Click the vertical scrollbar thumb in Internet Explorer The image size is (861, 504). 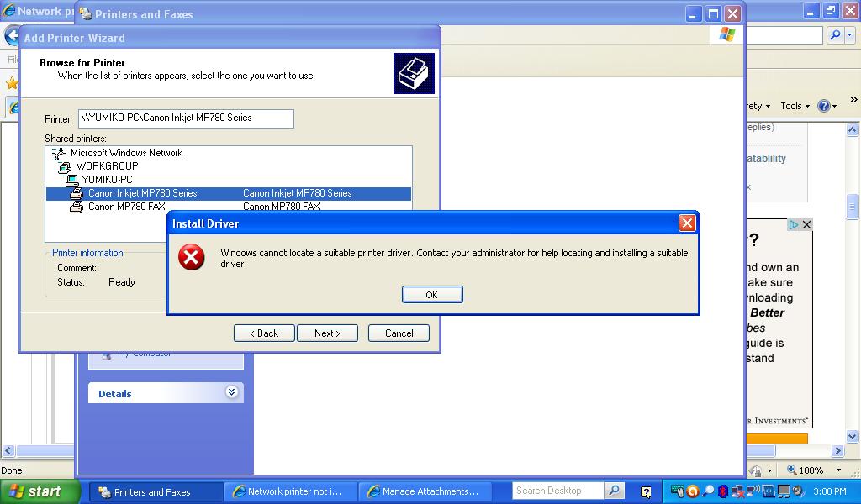tap(853, 207)
